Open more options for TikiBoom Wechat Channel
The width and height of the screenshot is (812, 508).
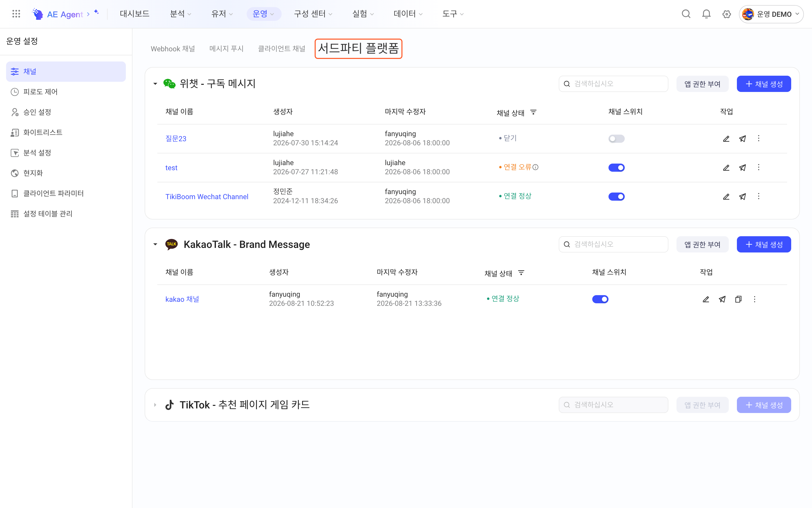click(x=759, y=196)
